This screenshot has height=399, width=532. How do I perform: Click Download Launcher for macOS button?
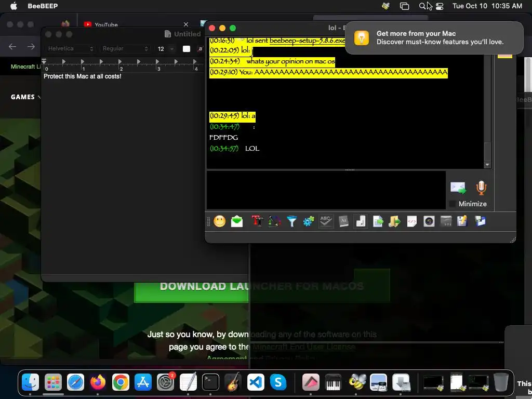click(262, 286)
